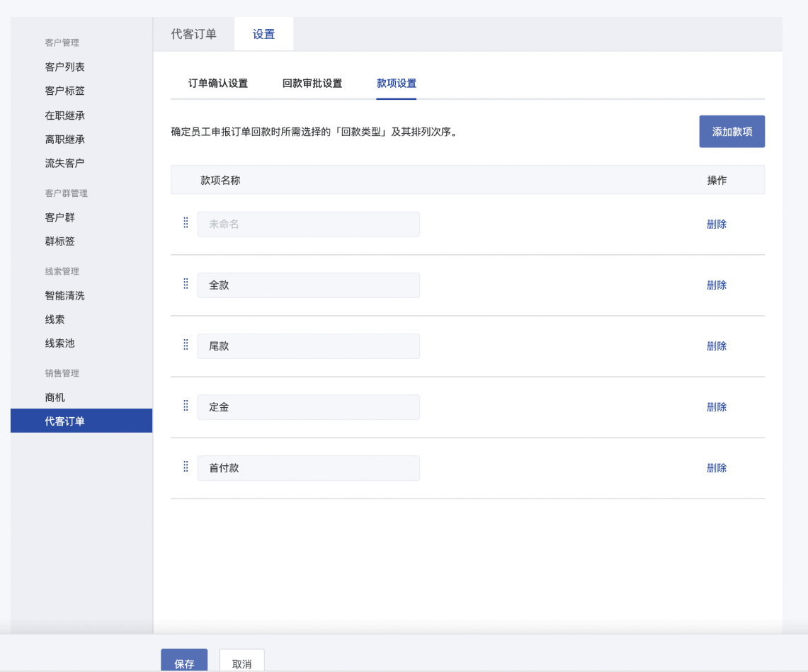
Task: Switch to 代客订单 top tab
Action: (x=194, y=34)
